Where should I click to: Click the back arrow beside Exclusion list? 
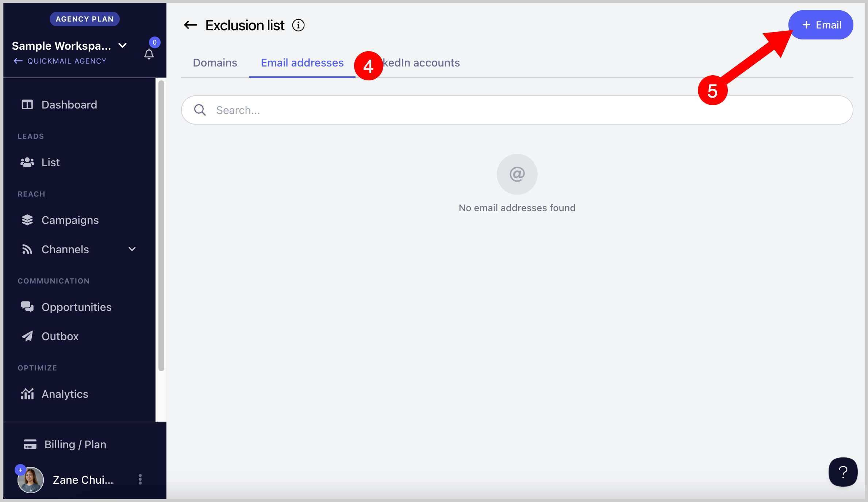pos(190,25)
